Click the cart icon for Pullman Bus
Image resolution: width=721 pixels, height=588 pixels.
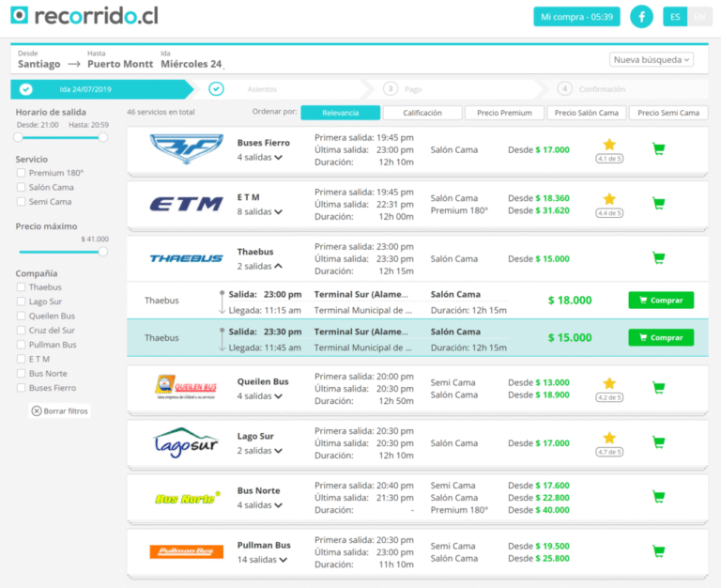658,551
